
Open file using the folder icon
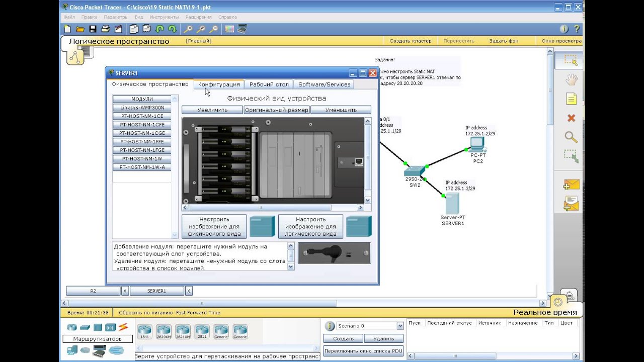80,29
